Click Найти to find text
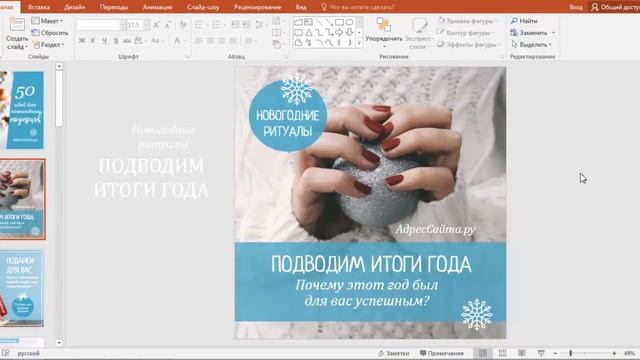The height and width of the screenshot is (360, 640). point(524,20)
